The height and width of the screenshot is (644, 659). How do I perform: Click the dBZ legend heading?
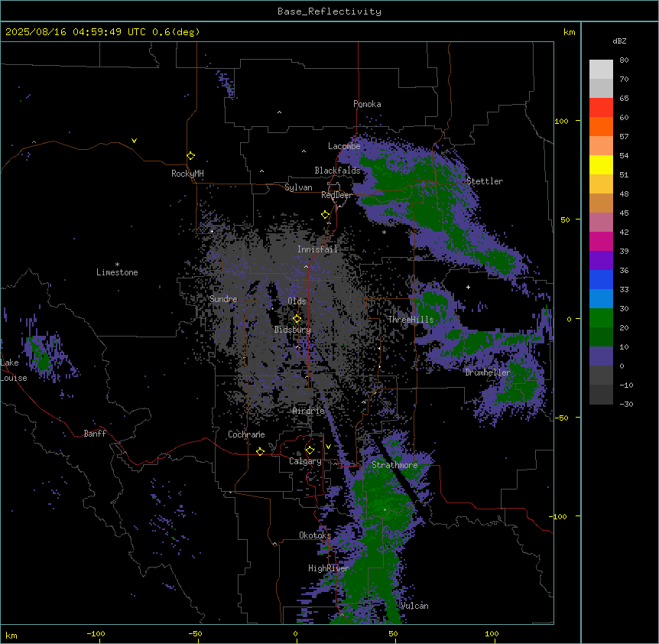[619, 41]
